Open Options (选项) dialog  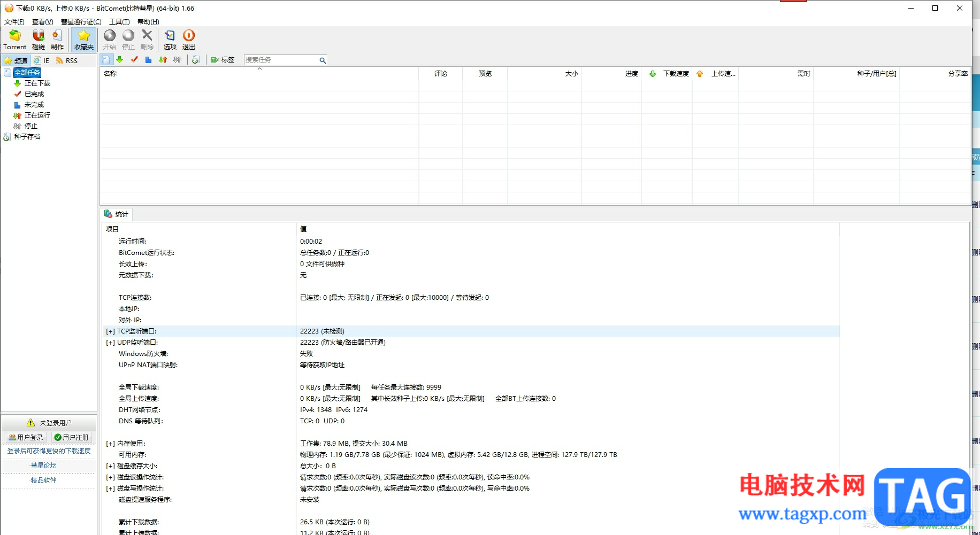[170, 40]
